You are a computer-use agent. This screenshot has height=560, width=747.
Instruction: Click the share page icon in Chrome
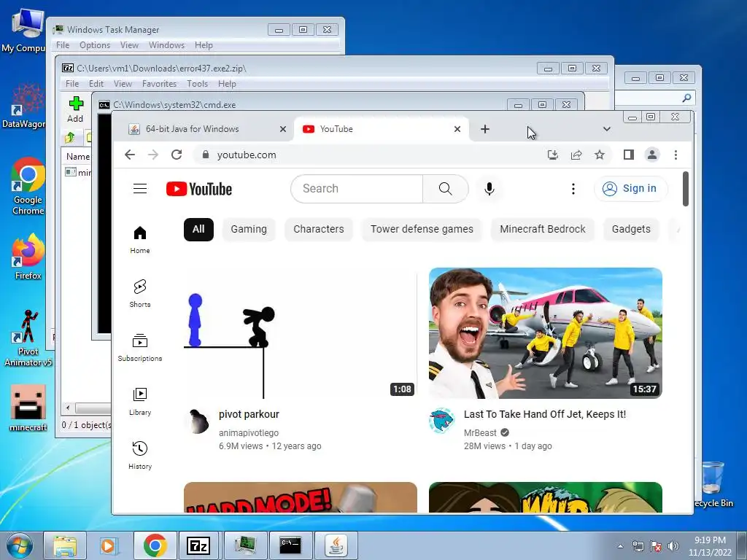pyautogui.click(x=576, y=155)
